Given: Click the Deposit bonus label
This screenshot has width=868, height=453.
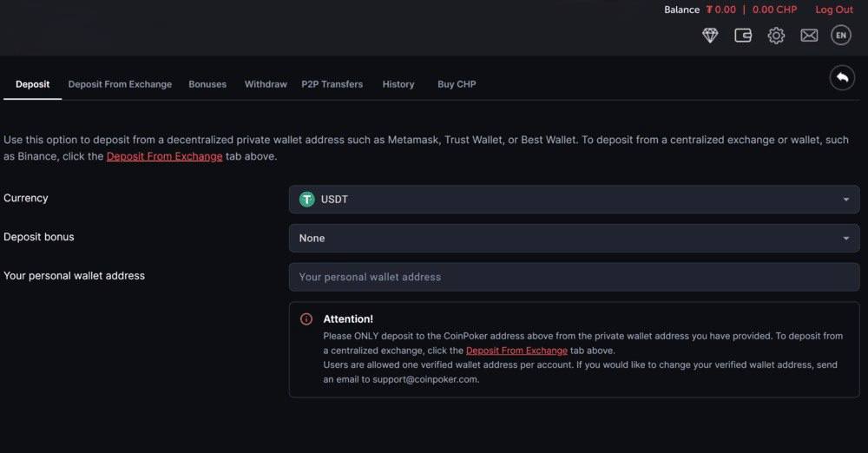Looking at the screenshot, I should pyautogui.click(x=39, y=237).
